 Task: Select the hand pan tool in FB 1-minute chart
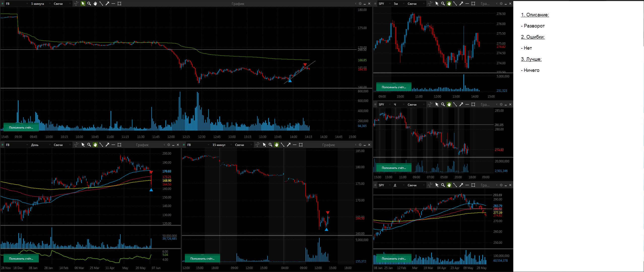[x=95, y=4]
